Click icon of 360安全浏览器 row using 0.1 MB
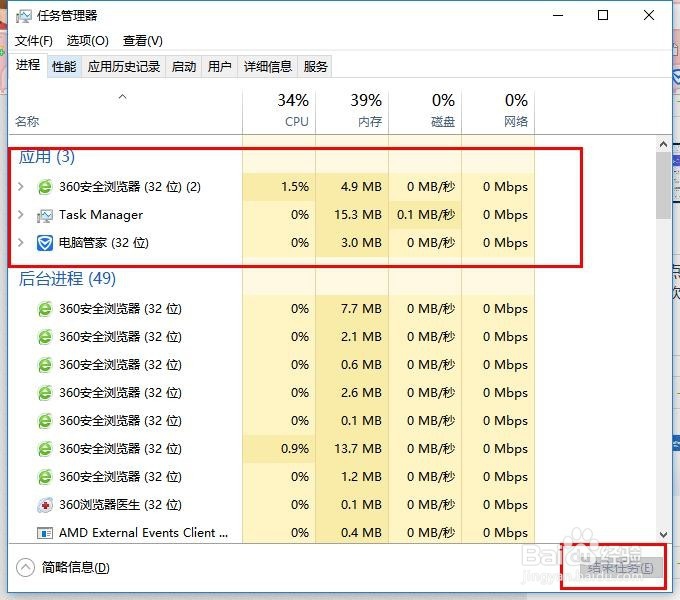This screenshot has width=680, height=600. click(45, 421)
